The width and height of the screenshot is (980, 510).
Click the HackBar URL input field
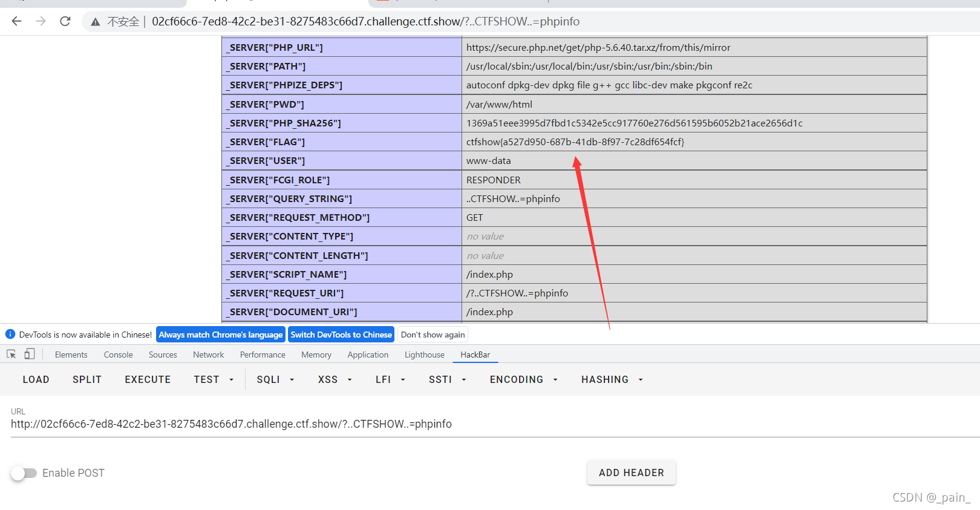(x=495, y=424)
